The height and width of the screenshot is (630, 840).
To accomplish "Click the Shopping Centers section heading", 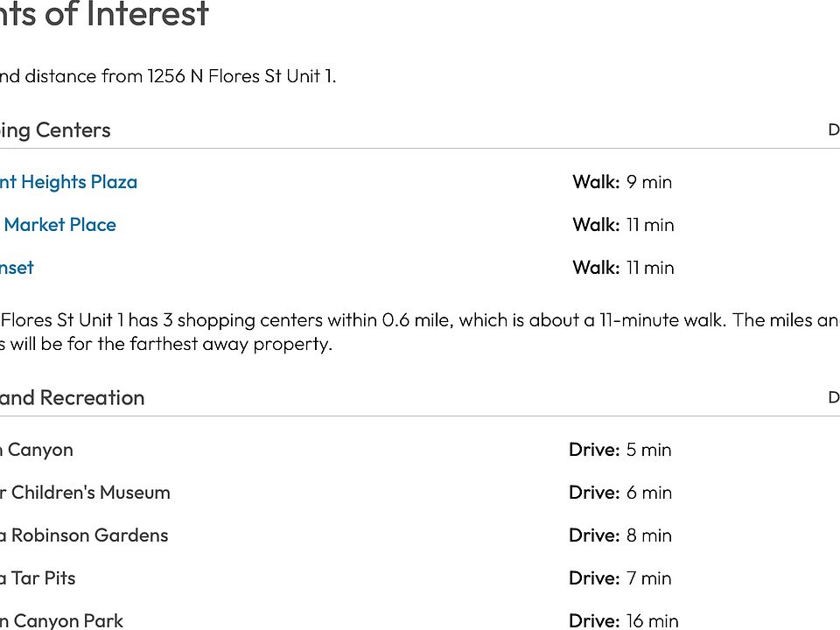I will tap(55, 130).
